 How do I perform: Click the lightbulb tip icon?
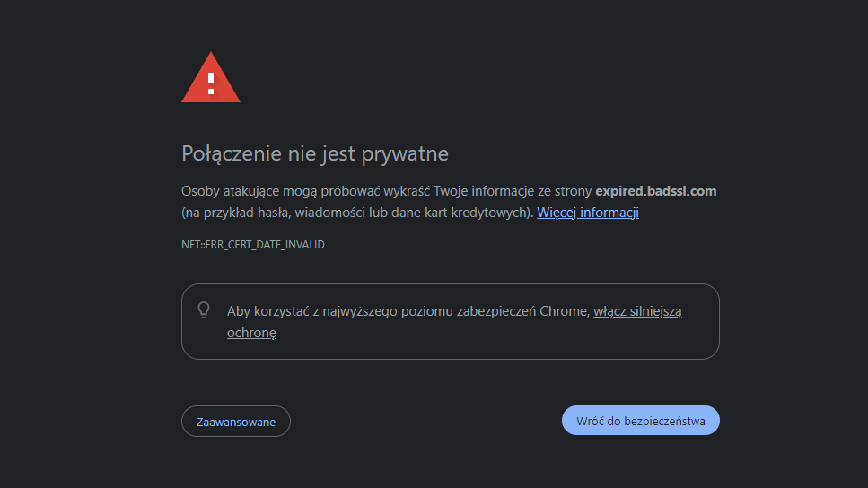click(x=204, y=310)
